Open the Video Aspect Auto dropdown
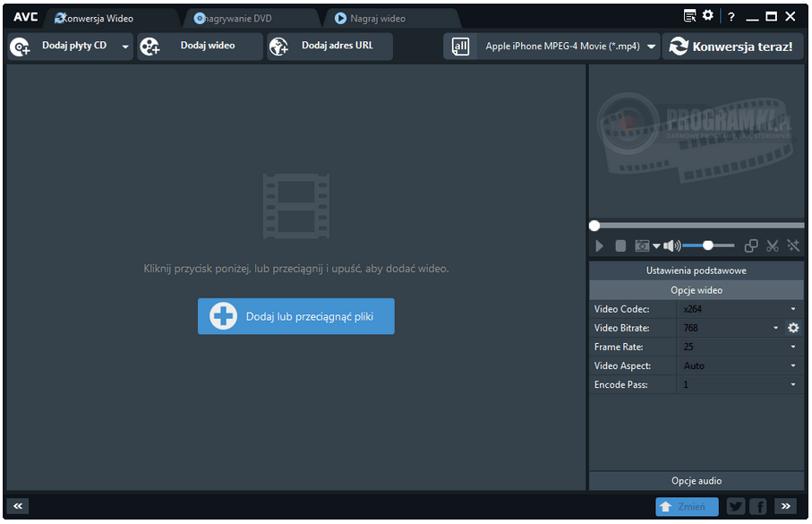Screen dimensions: 812x524 (x=740, y=366)
